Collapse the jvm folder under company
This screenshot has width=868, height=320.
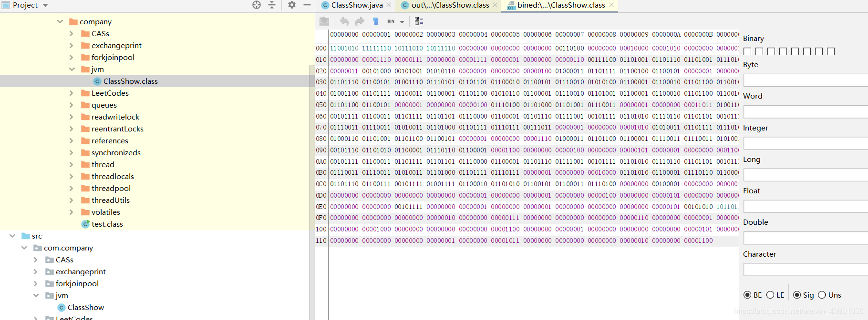click(72, 69)
